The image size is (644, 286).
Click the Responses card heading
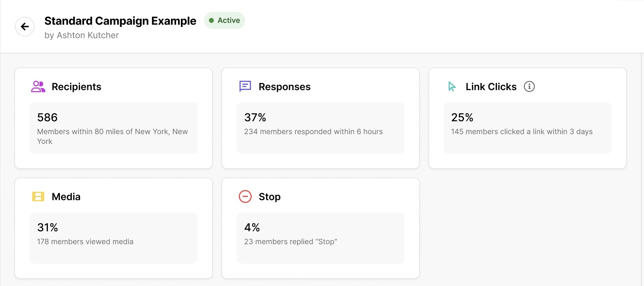point(284,87)
